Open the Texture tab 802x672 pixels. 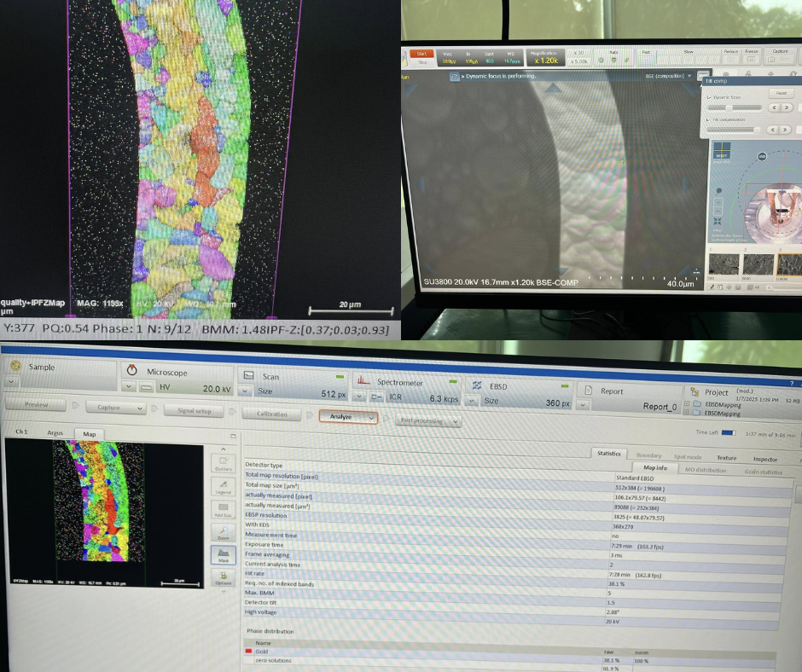pyautogui.click(x=726, y=458)
